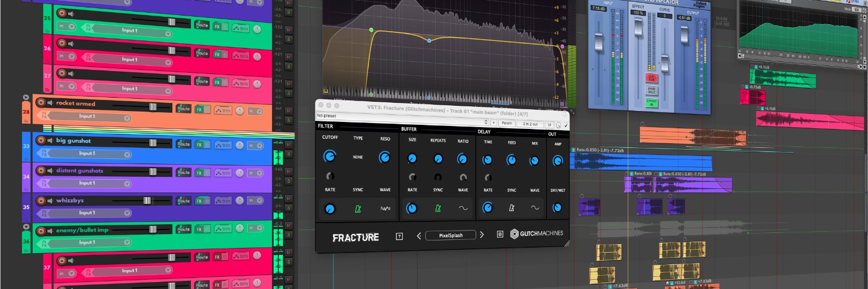Toggle the plugin bypass checkbox in Fracture window

(x=565, y=125)
